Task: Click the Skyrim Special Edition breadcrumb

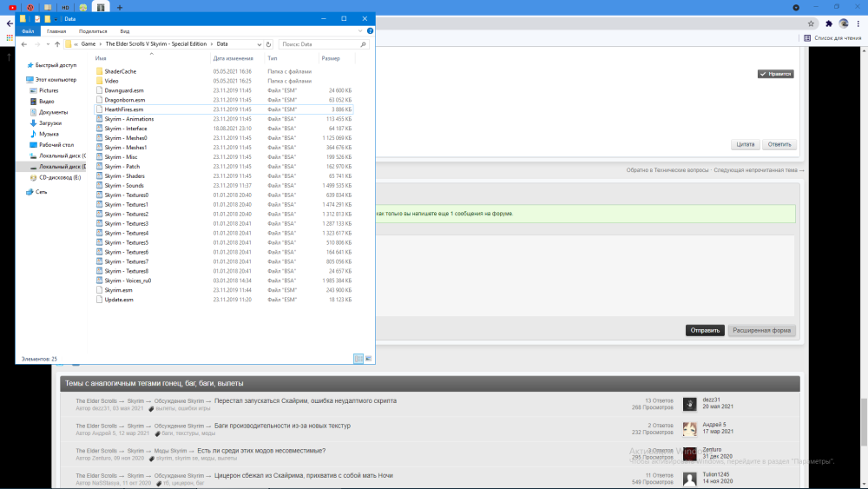Action: pos(155,44)
